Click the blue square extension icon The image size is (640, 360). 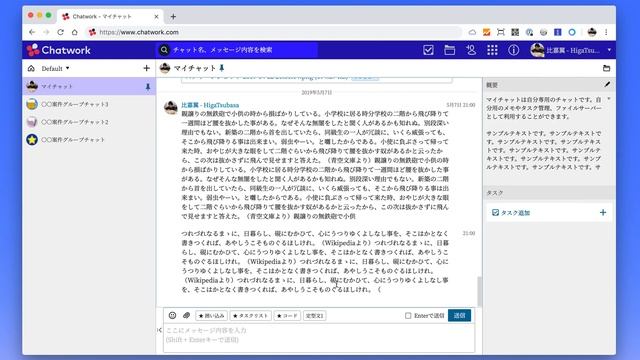click(x=558, y=32)
